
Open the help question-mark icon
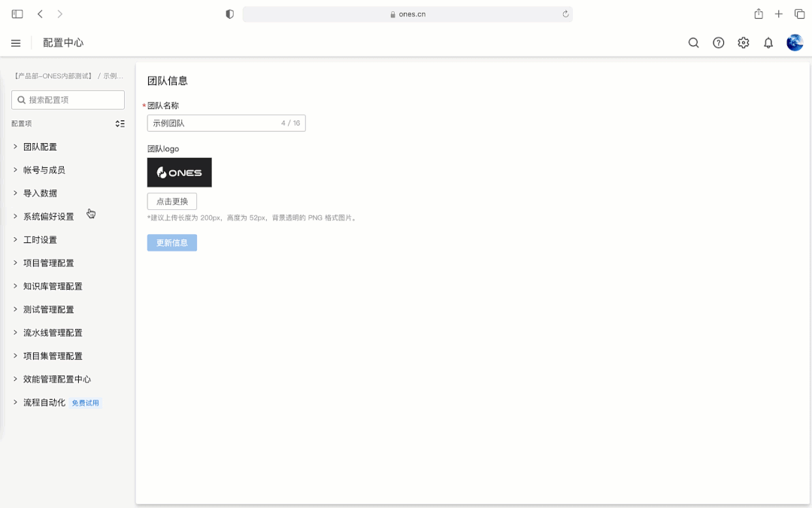coord(718,43)
